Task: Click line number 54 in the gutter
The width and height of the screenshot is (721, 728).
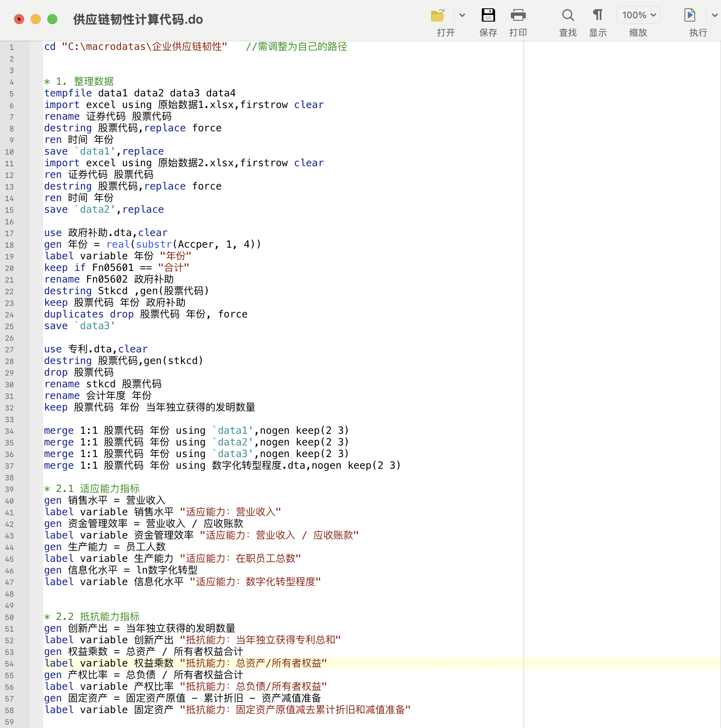Action: point(10,664)
